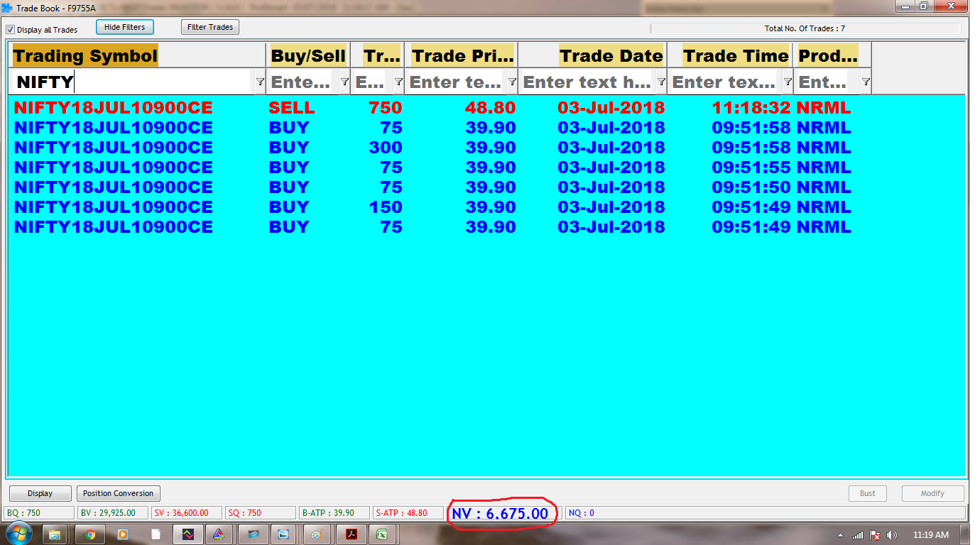Viewport: 980px width, 545px height.
Task: Click the Display button at bottom left
Action: (40, 493)
